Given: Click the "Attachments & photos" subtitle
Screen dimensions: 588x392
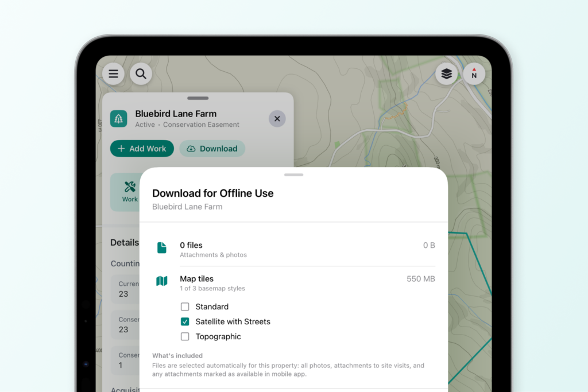Looking at the screenshot, I should point(214,255).
